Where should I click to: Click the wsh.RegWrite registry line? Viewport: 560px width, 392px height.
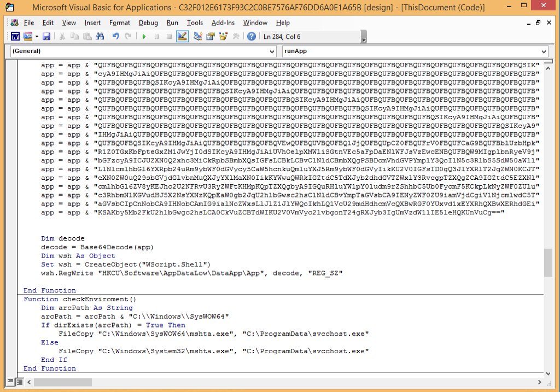coord(192,273)
